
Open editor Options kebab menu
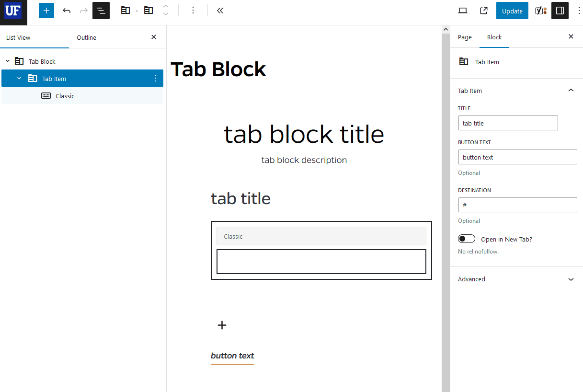pyautogui.click(x=579, y=10)
